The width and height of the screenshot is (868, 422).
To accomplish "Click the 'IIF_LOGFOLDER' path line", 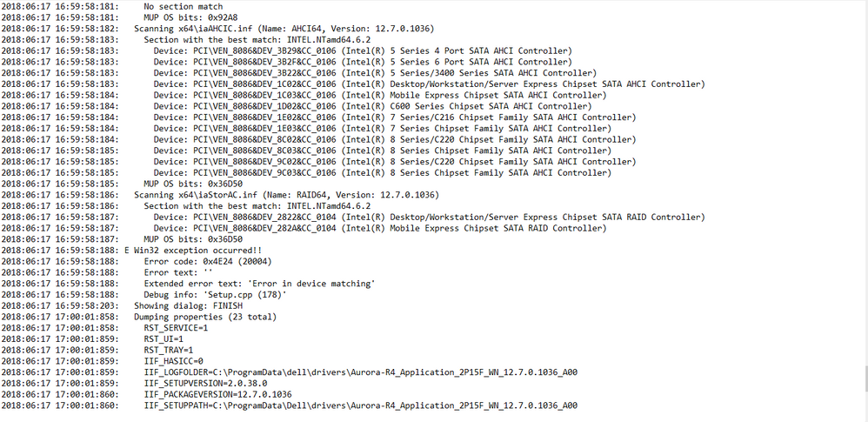I will pyautogui.click(x=290, y=372).
